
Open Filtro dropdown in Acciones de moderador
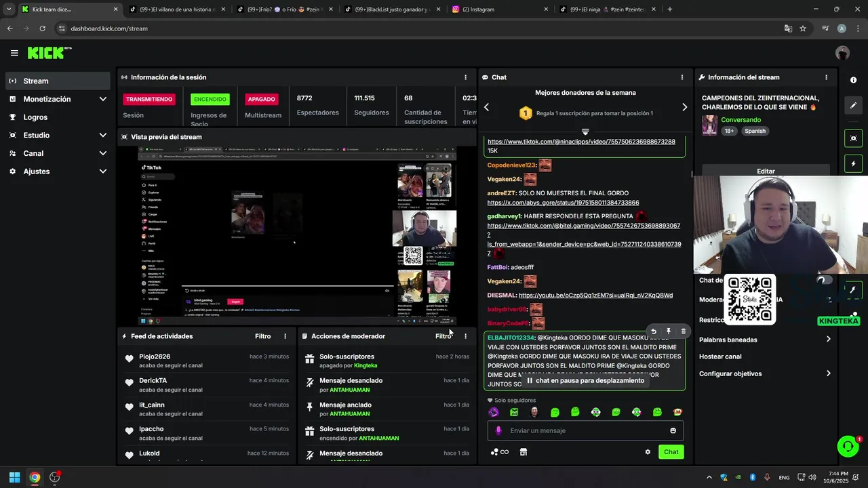point(443,336)
